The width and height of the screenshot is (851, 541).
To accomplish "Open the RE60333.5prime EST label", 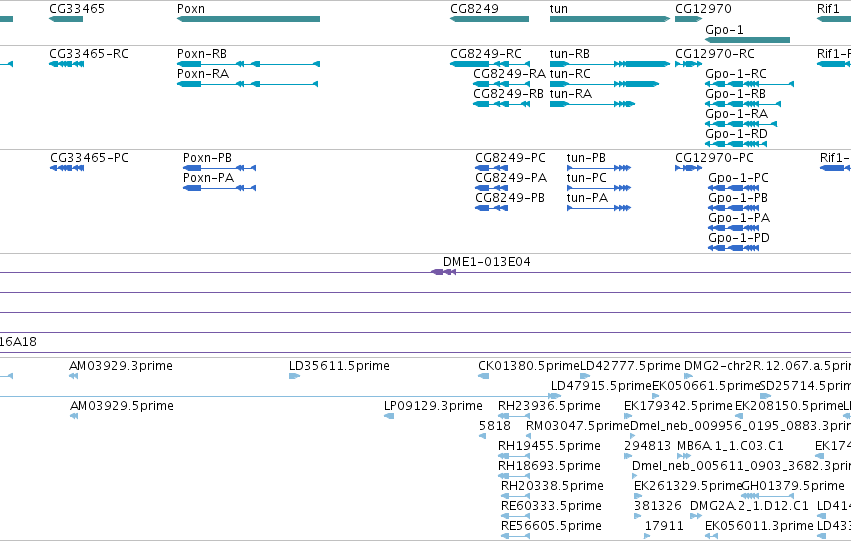I will click(x=551, y=506).
